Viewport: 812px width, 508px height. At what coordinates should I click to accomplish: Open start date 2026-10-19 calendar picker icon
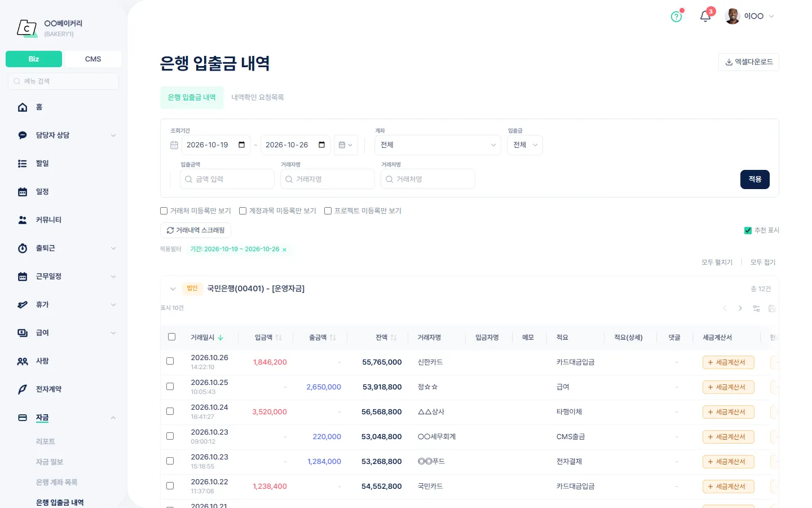(242, 145)
